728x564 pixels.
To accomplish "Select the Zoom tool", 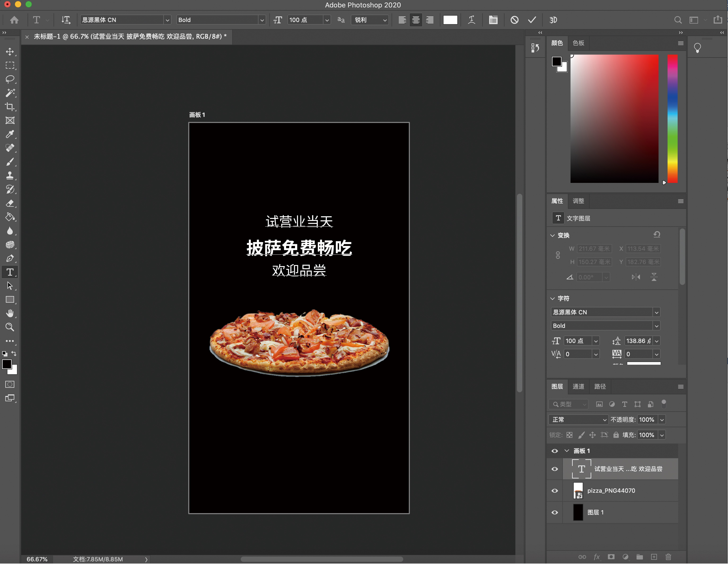I will pyautogui.click(x=10, y=327).
